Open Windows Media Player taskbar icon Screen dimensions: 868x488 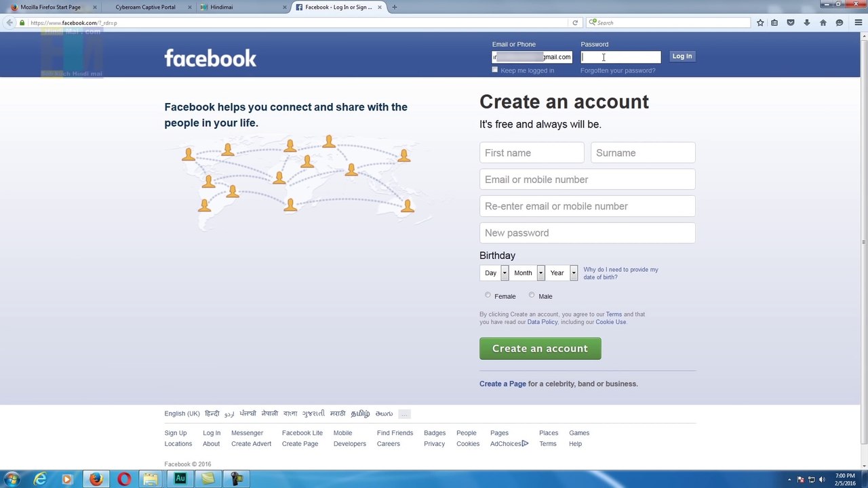tap(67, 479)
